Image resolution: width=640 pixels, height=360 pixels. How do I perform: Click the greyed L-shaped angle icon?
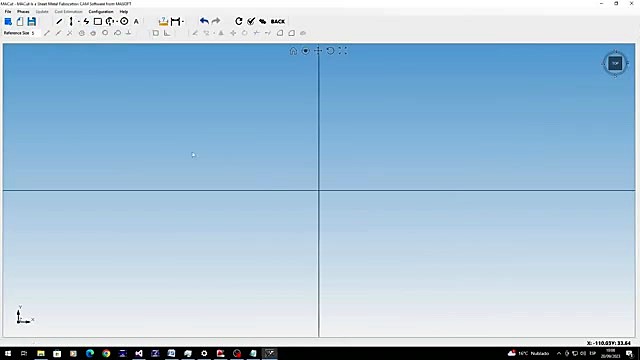tap(167, 33)
